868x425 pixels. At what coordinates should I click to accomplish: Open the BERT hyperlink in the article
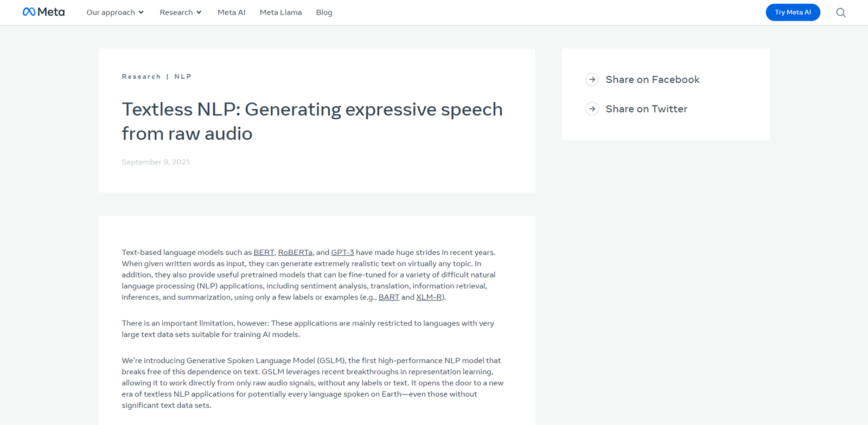[264, 253]
